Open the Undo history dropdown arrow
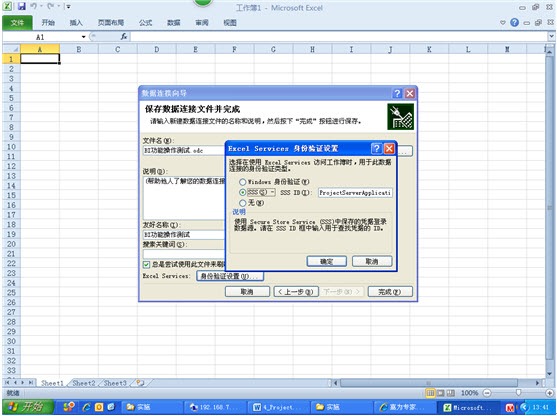Image resolution: width=557 pixels, height=416 pixels. click(x=42, y=6)
